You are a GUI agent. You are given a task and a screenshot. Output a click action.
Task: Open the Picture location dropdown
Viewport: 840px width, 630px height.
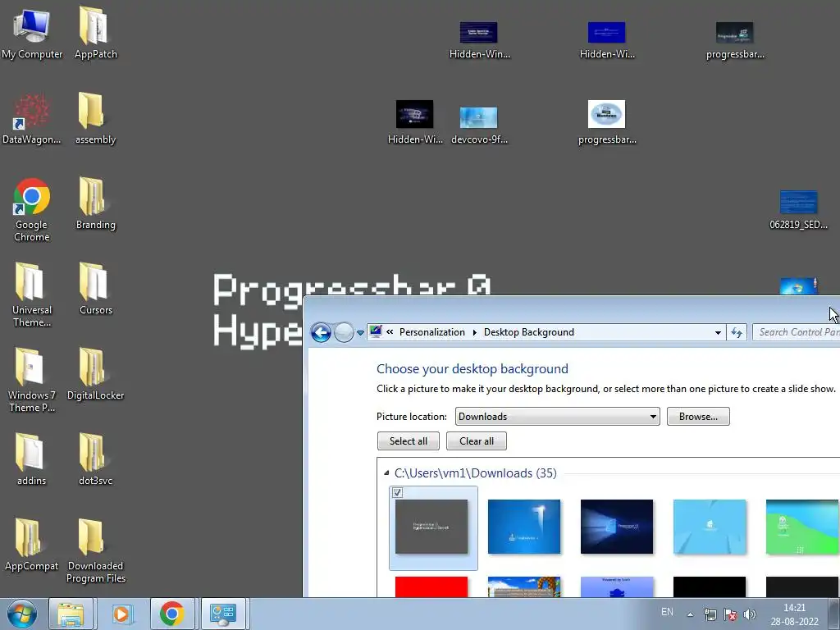[x=557, y=416]
